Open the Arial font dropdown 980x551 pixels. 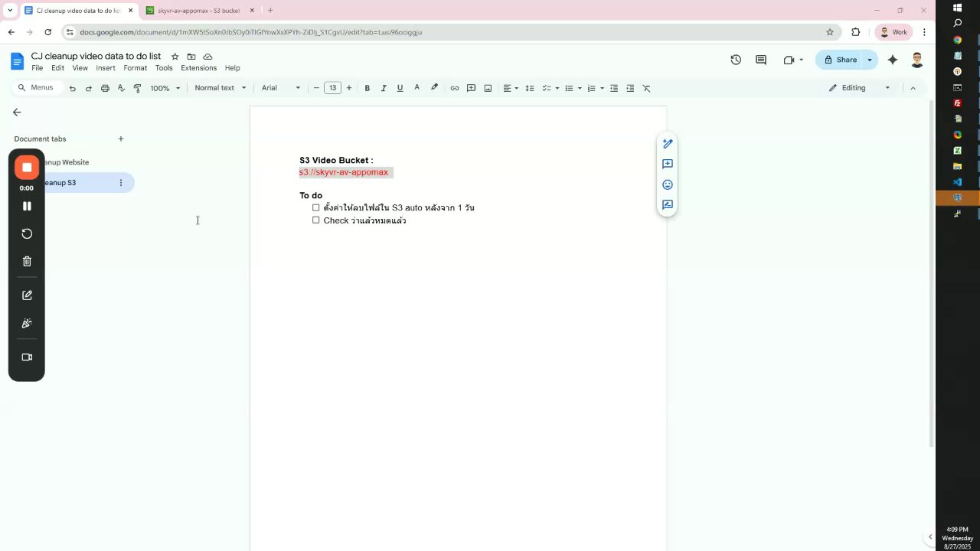coord(281,88)
